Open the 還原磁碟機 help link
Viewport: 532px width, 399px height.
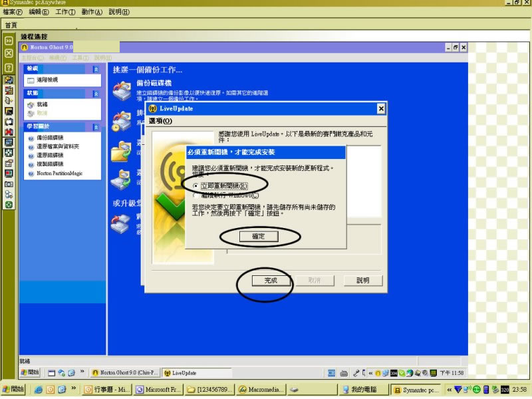pos(50,156)
